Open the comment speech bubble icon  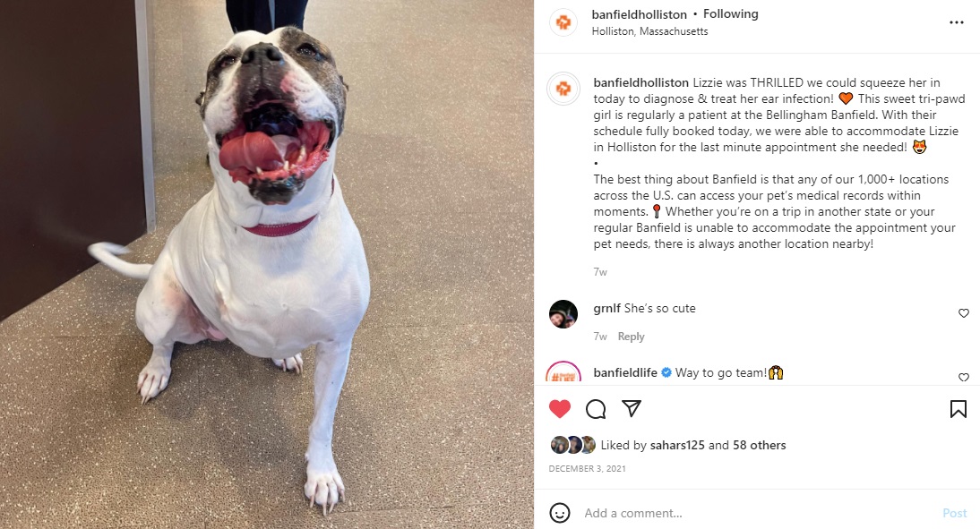point(596,409)
